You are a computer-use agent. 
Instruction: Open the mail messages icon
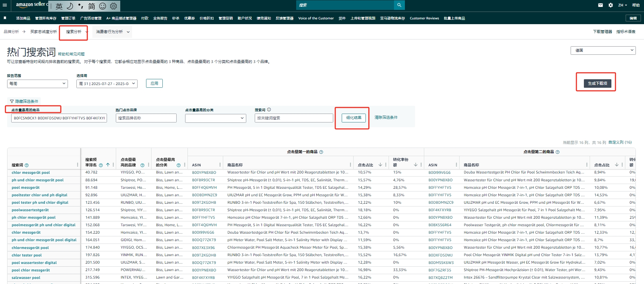[600, 5]
